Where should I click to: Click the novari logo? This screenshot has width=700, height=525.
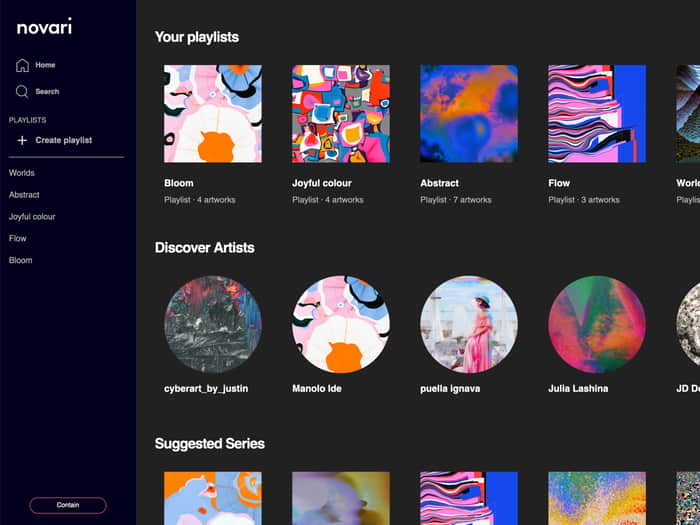[x=44, y=27]
